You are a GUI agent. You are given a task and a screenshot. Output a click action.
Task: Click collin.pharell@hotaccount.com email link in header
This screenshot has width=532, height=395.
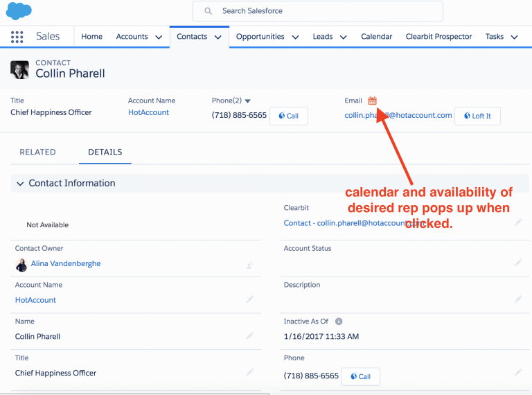click(398, 115)
